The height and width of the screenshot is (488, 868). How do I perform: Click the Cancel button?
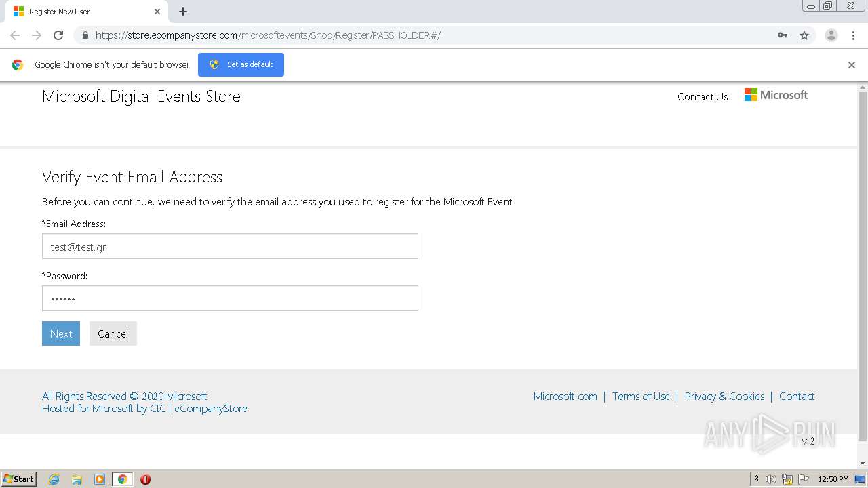pyautogui.click(x=113, y=333)
